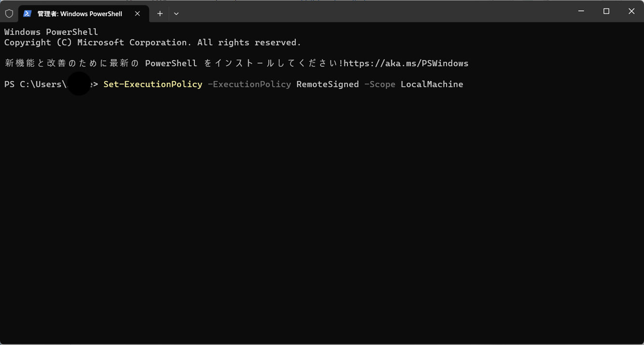Close the Windows Terminal window
Image resolution: width=644 pixels, height=345 pixels.
click(x=631, y=11)
